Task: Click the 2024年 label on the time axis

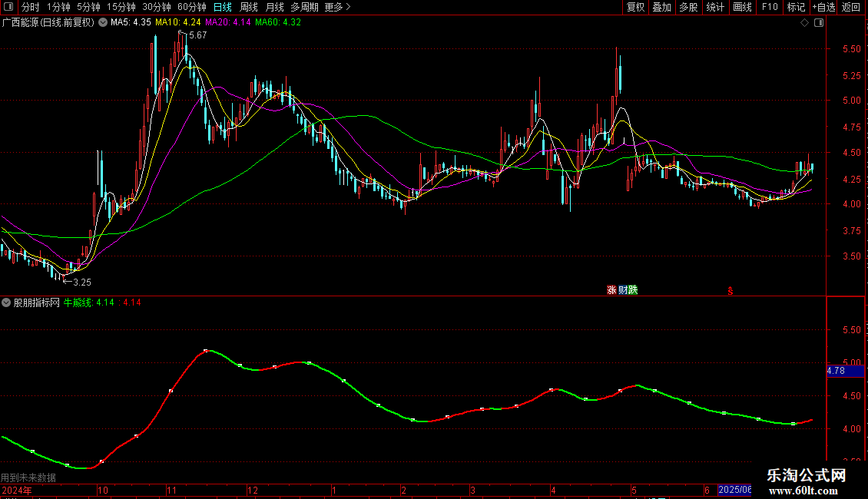Action: click(x=17, y=490)
